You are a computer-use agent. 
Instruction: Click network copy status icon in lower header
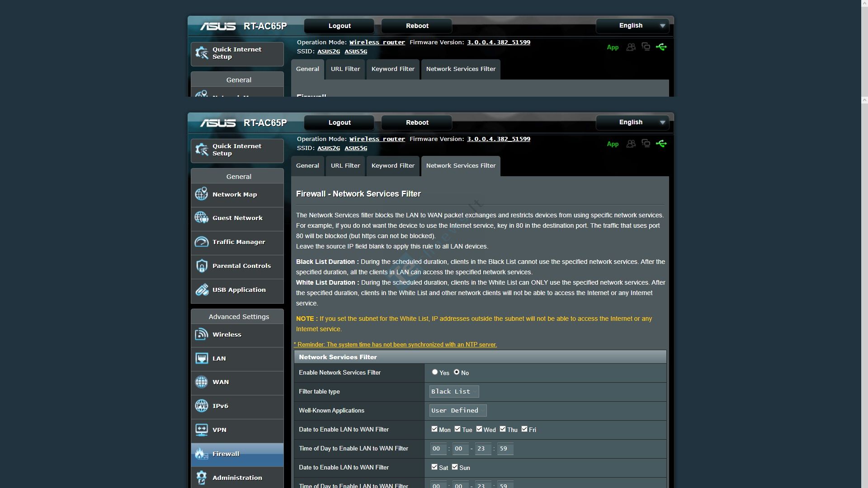(x=646, y=143)
